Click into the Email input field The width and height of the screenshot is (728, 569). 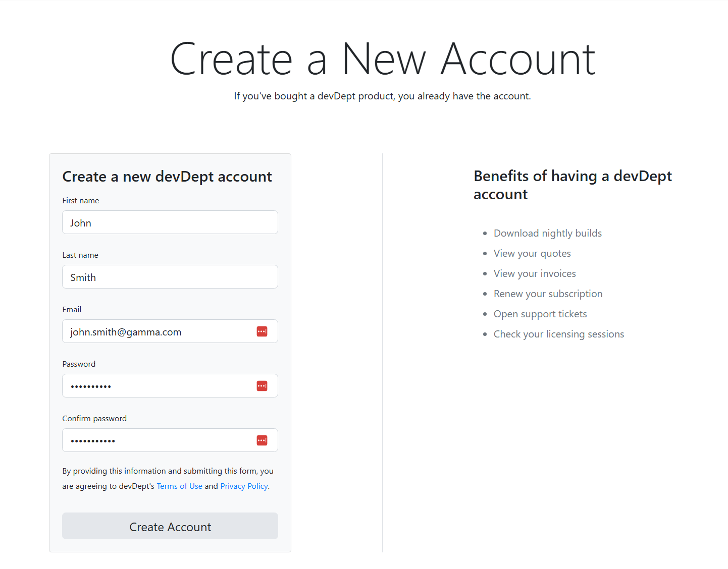pyautogui.click(x=170, y=331)
